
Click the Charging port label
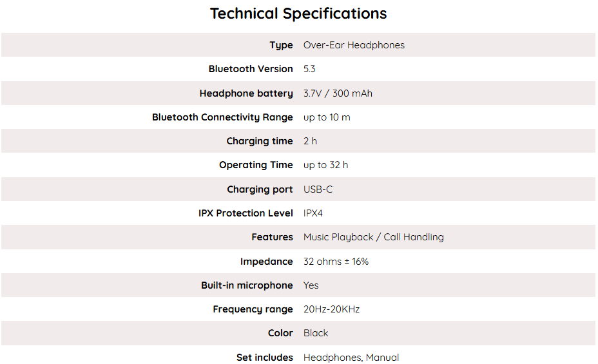tap(260, 189)
